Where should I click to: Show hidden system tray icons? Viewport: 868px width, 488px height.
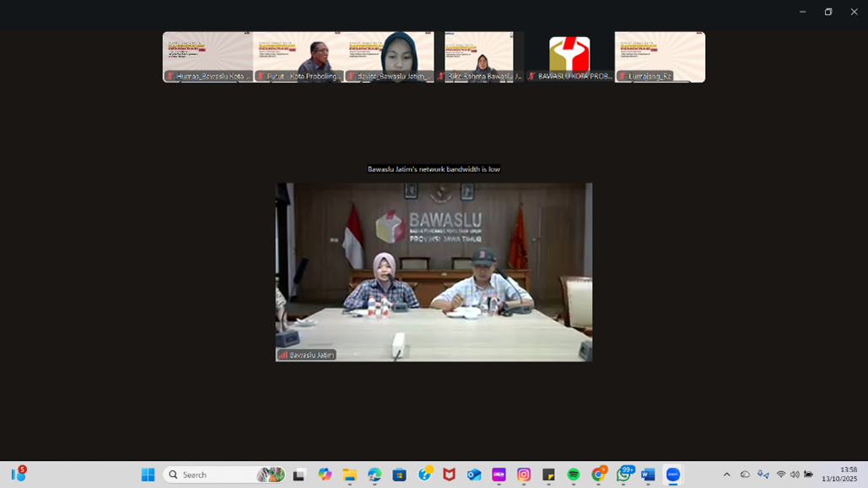click(x=727, y=475)
